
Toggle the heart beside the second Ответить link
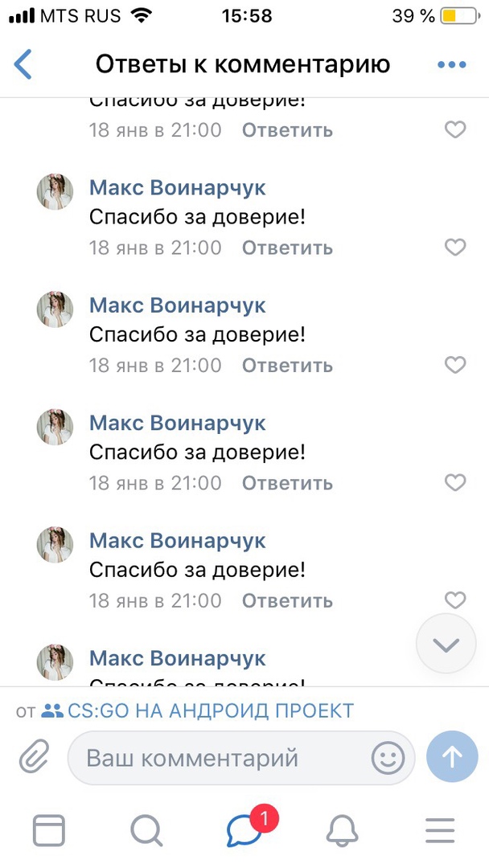pos(455,248)
